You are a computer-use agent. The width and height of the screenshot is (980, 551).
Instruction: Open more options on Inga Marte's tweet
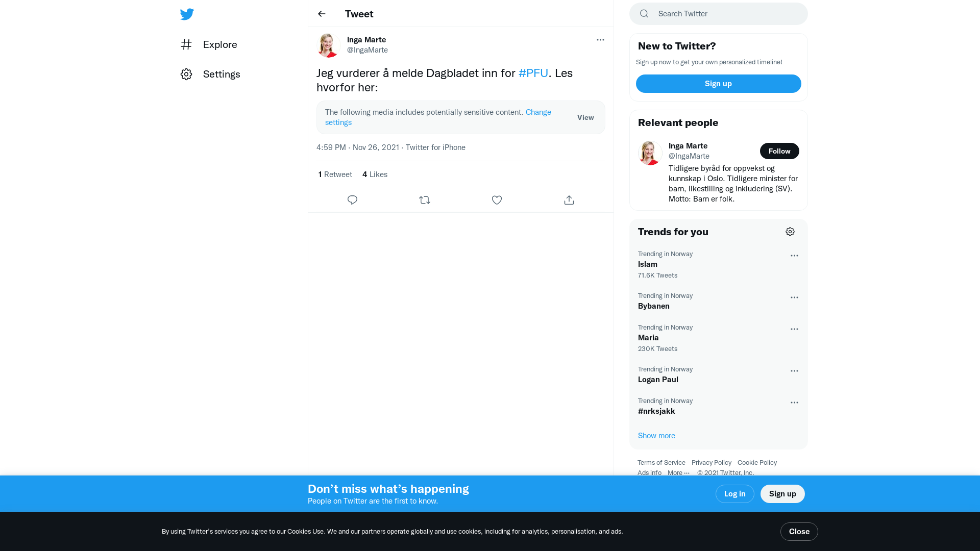(600, 40)
